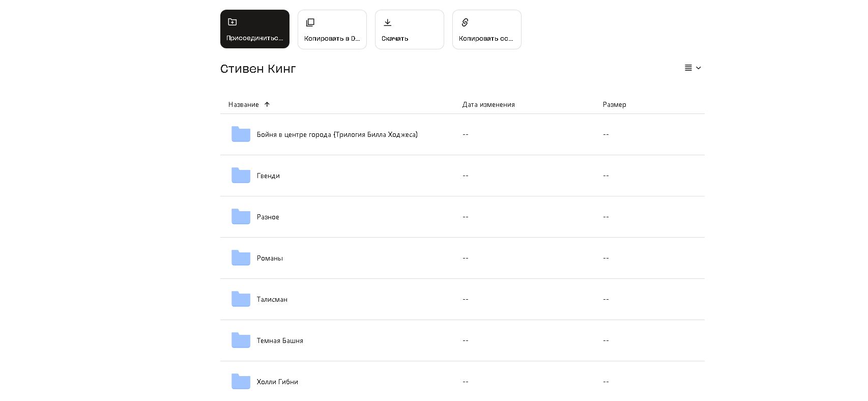Viewport: 868px width, 401px height.
Task: Click the Присоединиться button with the folder-plus icon
Action: pyautogui.click(x=254, y=29)
